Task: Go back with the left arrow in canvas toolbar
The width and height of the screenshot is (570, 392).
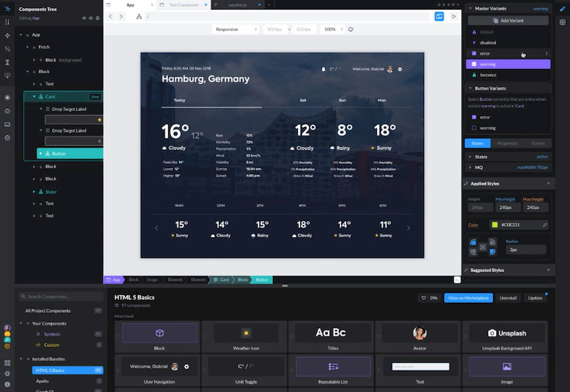Action: coord(111,16)
